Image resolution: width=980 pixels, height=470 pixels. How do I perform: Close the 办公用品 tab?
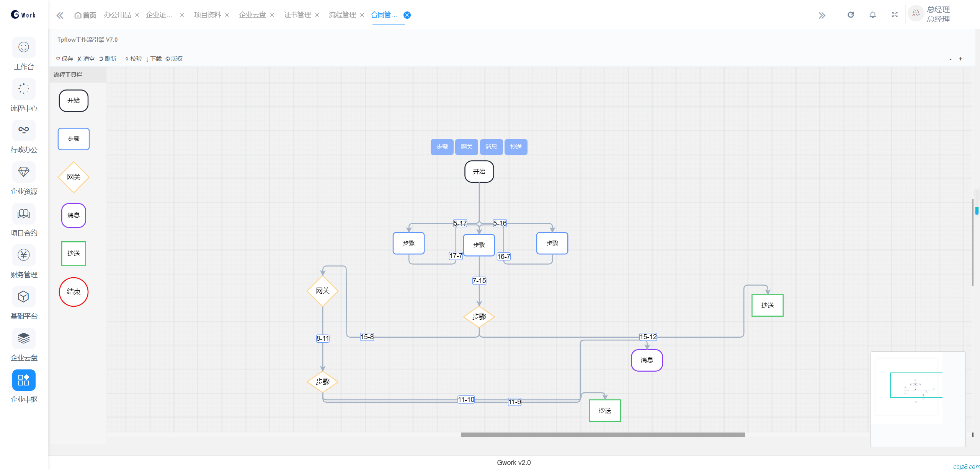[137, 15]
